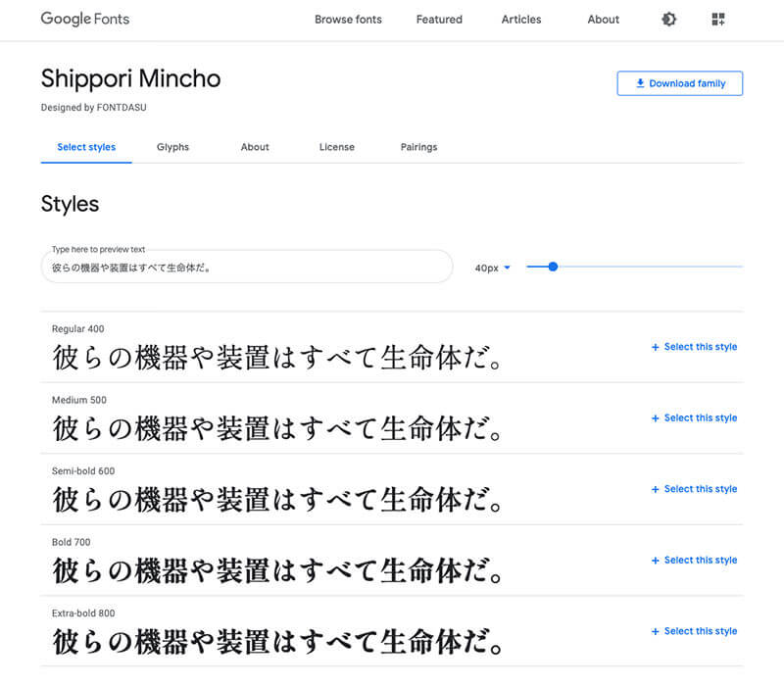Switch to the Select styles tab
Viewport: 784px width, 687px height.
pos(86,147)
